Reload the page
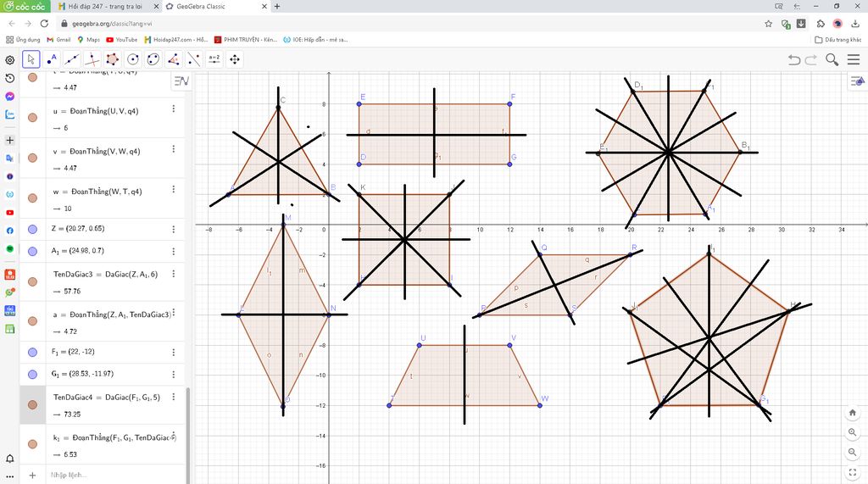The width and height of the screenshot is (868, 484). pyautogui.click(x=44, y=24)
